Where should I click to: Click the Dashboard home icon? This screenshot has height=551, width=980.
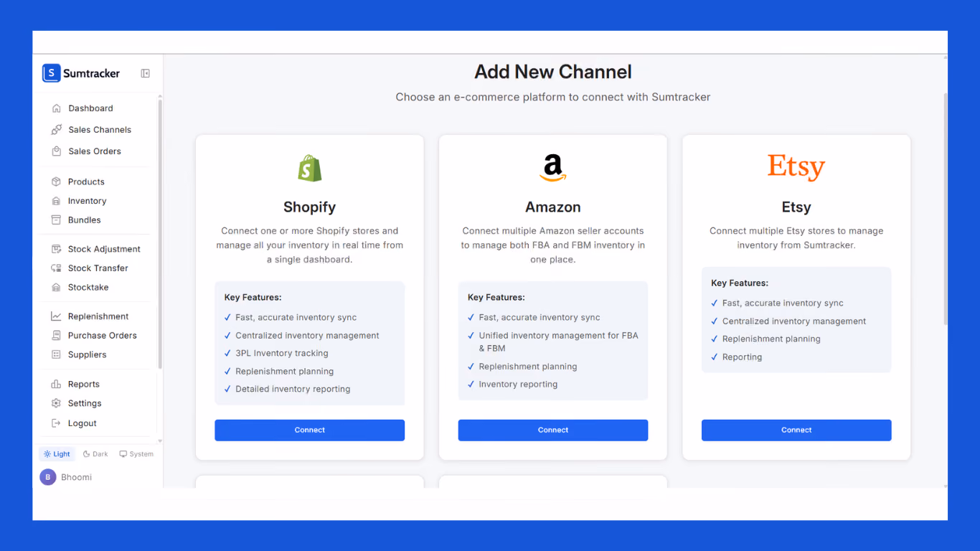point(57,108)
